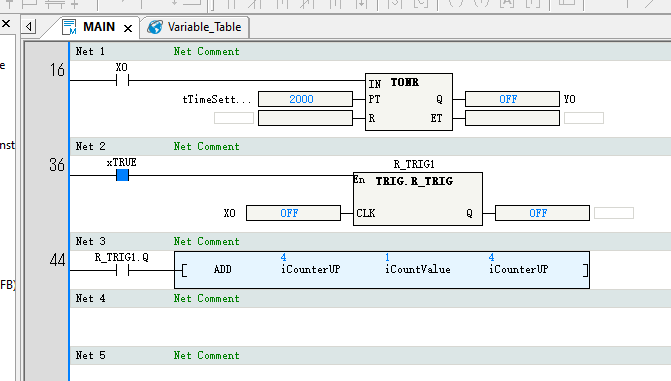
Task: Click the tab scroll left arrow
Action: pos(29,27)
